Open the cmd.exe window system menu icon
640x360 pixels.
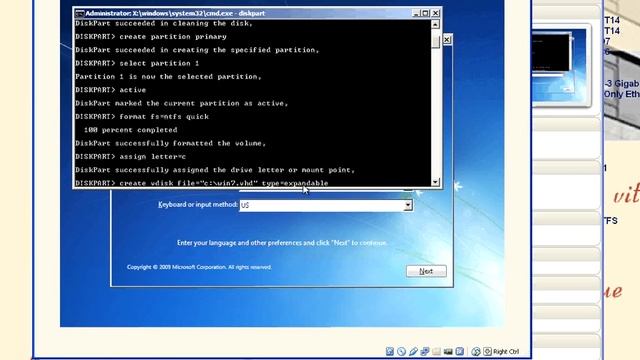pyautogui.click(x=80, y=13)
